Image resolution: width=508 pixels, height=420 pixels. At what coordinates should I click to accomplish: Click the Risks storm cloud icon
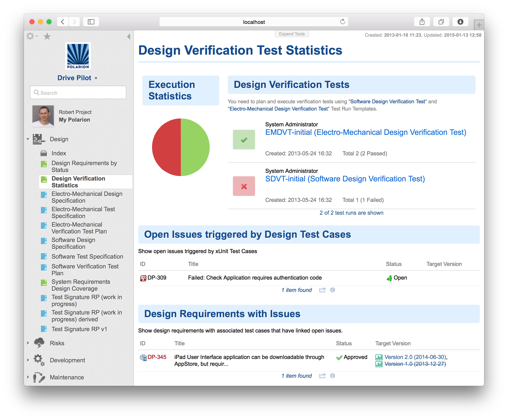coord(39,343)
